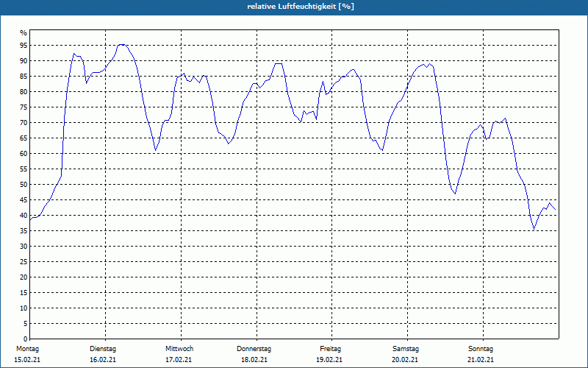
Task: Click the humidity peak near 95% on Dienstag
Action: [x=121, y=45]
